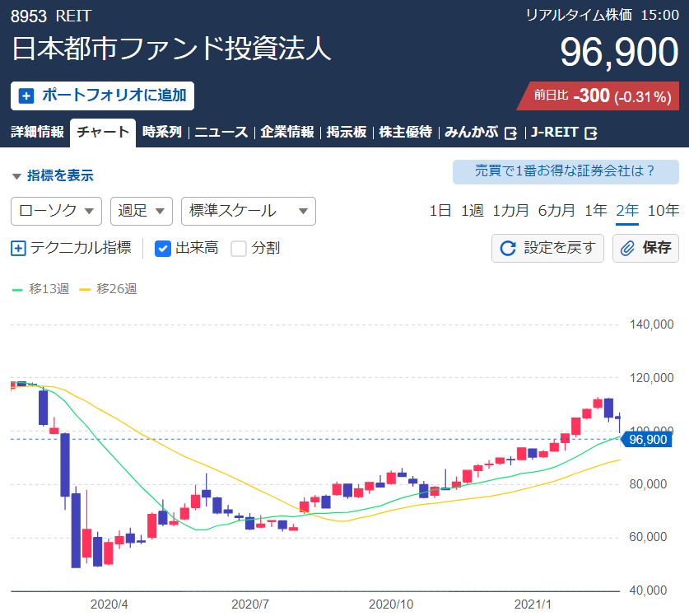
Task: Click the large 96,900 price in header
Action: coord(619,52)
